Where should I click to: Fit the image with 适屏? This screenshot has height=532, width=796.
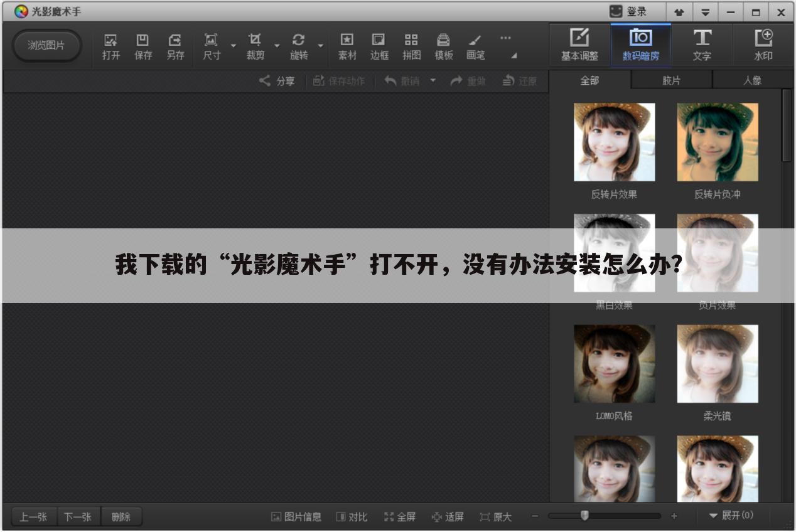(x=448, y=517)
